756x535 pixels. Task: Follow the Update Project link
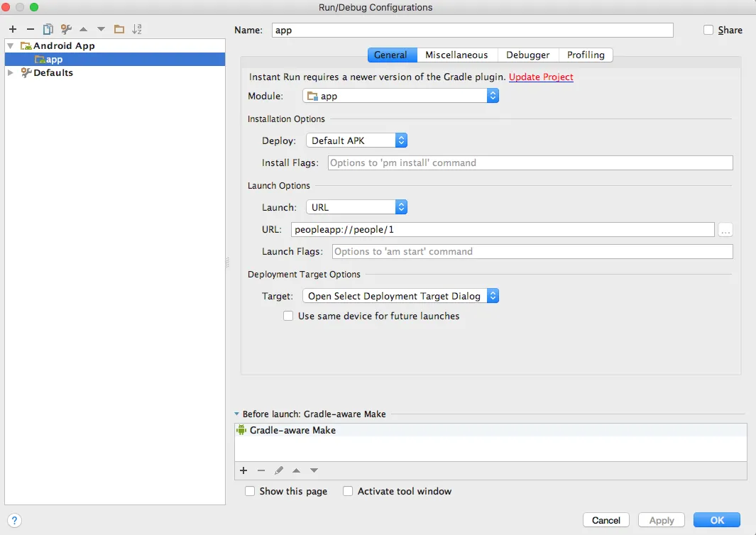[x=541, y=77]
